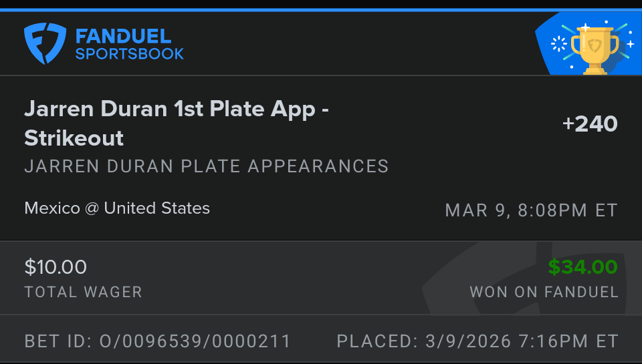
Task: Click the WON ON FANDUEL text
Action: [x=544, y=292]
